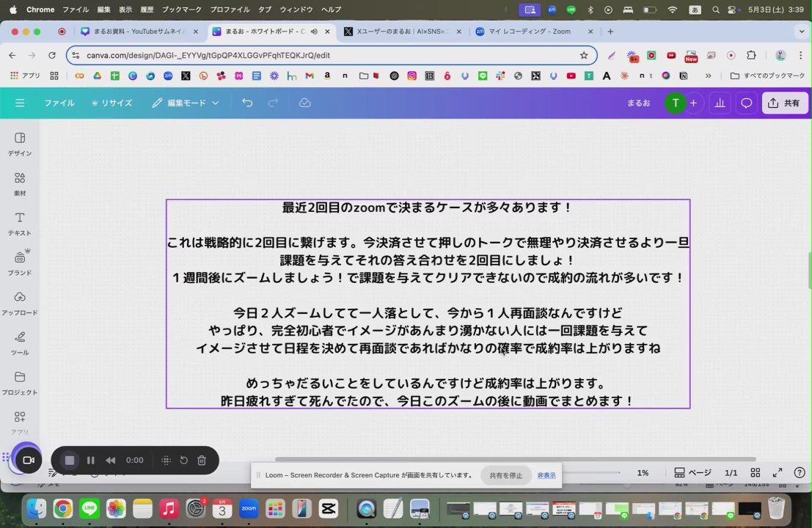The width and height of the screenshot is (812, 528).
Task: Open the ファイル menu in Canva
Action: pos(59,103)
